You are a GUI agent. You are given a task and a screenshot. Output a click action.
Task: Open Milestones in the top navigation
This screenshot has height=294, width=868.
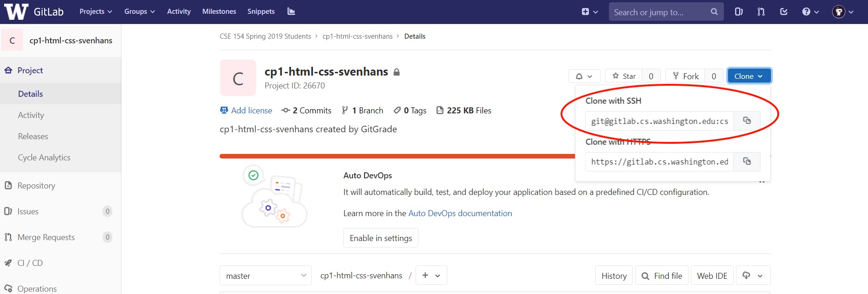219,12
